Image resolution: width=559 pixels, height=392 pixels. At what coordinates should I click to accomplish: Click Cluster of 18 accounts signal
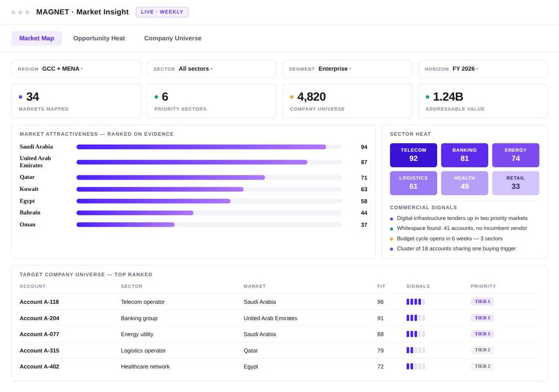(456, 249)
